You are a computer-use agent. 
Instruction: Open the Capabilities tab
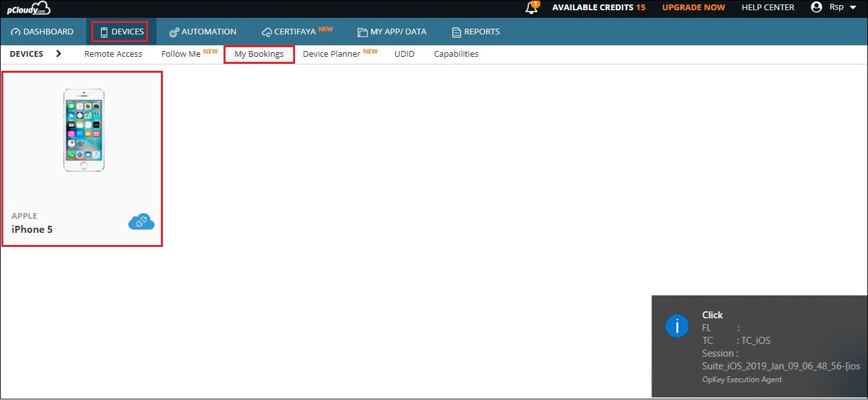[456, 54]
